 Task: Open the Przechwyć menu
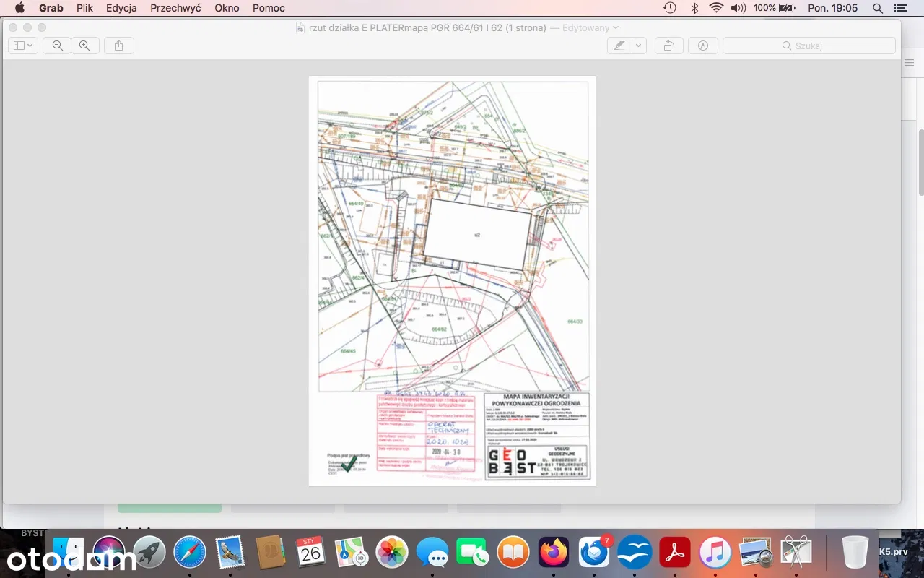pos(175,8)
